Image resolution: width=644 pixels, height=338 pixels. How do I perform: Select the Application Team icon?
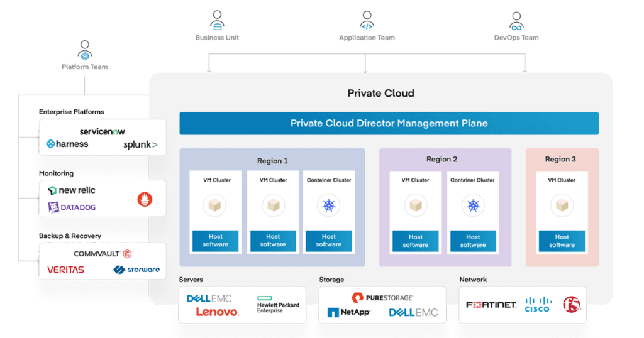click(x=367, y=20)
